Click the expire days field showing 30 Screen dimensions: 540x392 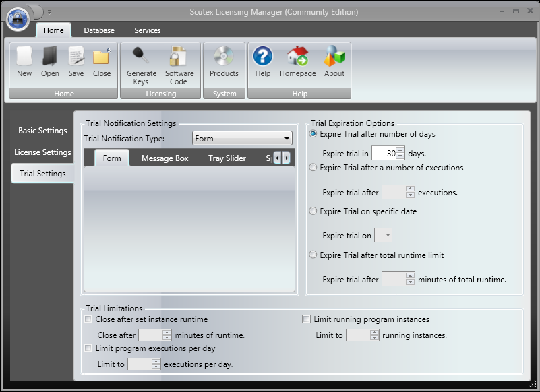point(384,153)
